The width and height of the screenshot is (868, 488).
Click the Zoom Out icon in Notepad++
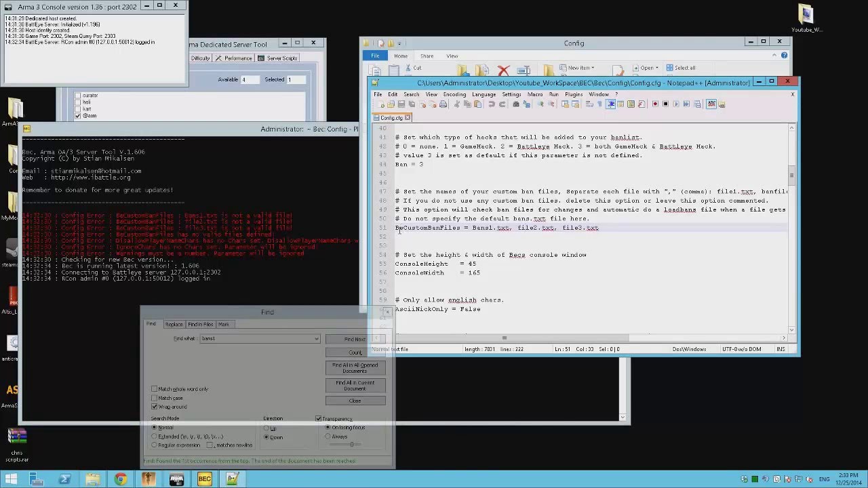coord(551,104)
